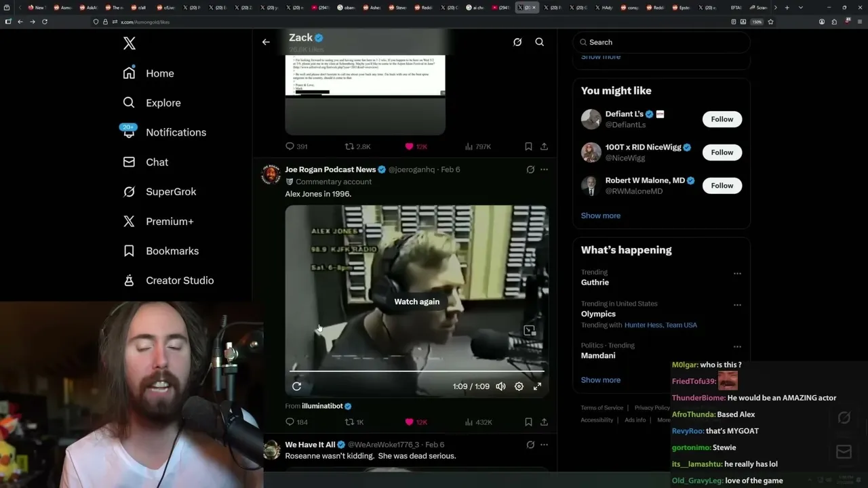
Task: Open Home from the X sidebar
Action: pyautogui.click(x=149, y=73)
